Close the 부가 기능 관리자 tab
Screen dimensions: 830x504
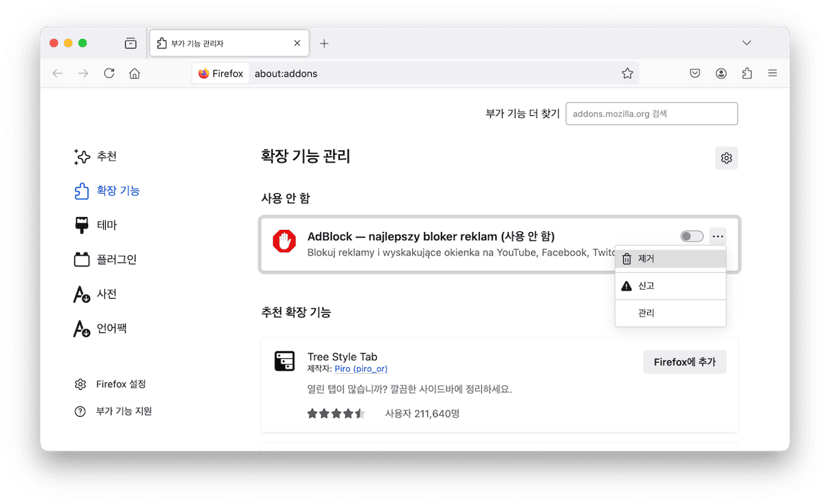(297, 43)
